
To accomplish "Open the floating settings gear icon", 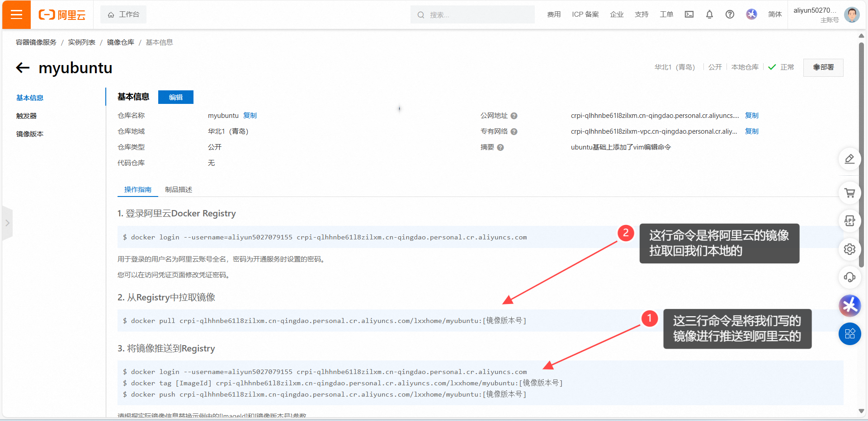I will 849,249.
